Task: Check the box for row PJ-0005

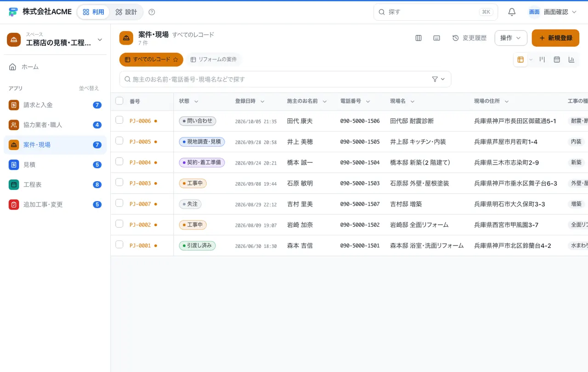Action: click(119, 141)
